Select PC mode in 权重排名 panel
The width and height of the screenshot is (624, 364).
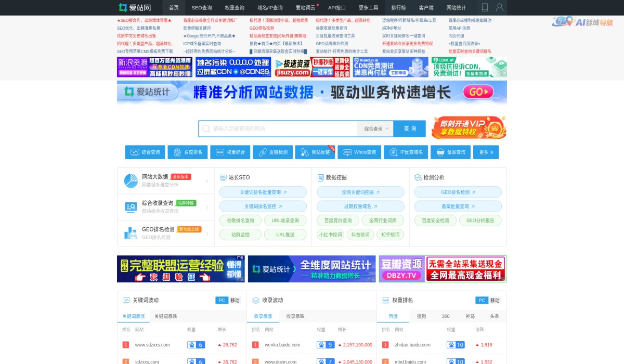tap(482, 300)
